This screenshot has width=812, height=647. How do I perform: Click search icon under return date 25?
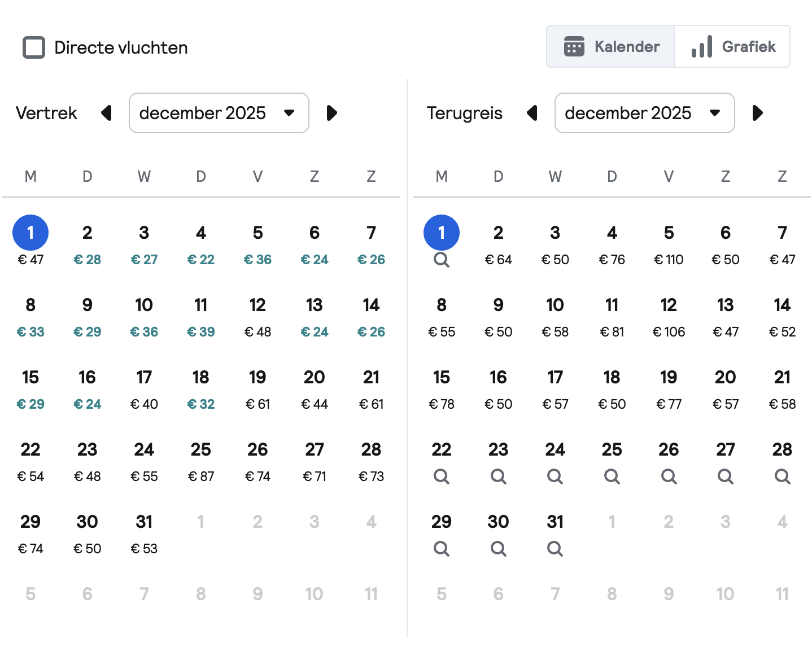pyautogui.click(x=612, y=476)
